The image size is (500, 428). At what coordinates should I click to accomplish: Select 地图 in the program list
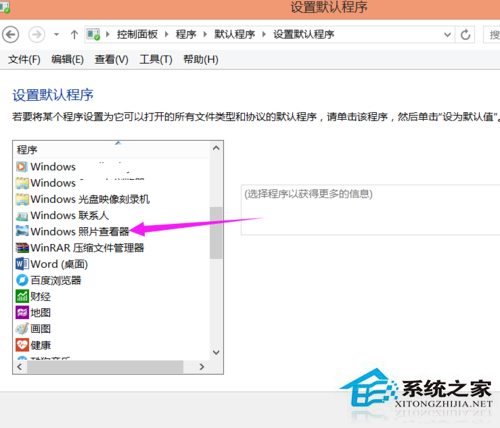[x=41, y=313]
